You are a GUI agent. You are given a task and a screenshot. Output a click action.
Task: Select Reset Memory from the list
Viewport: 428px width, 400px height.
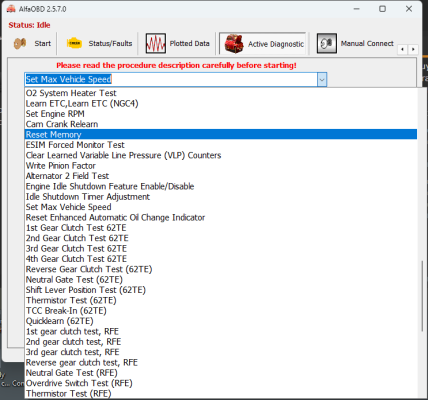pos(221,134)
